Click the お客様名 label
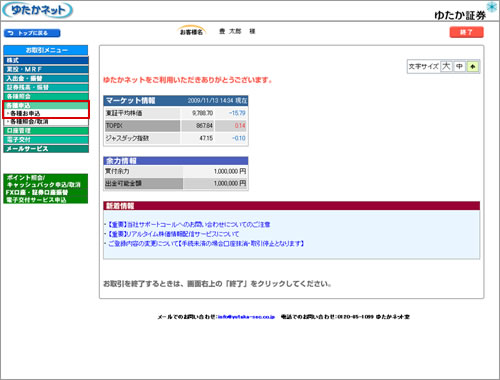This screenshot has height=380, width=500. click(191, 32)
